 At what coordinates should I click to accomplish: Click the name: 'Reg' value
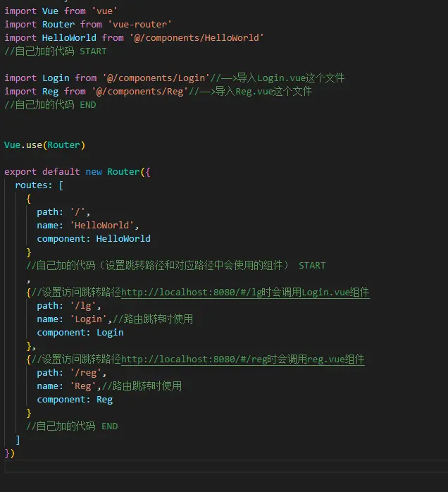pos(82,386)
